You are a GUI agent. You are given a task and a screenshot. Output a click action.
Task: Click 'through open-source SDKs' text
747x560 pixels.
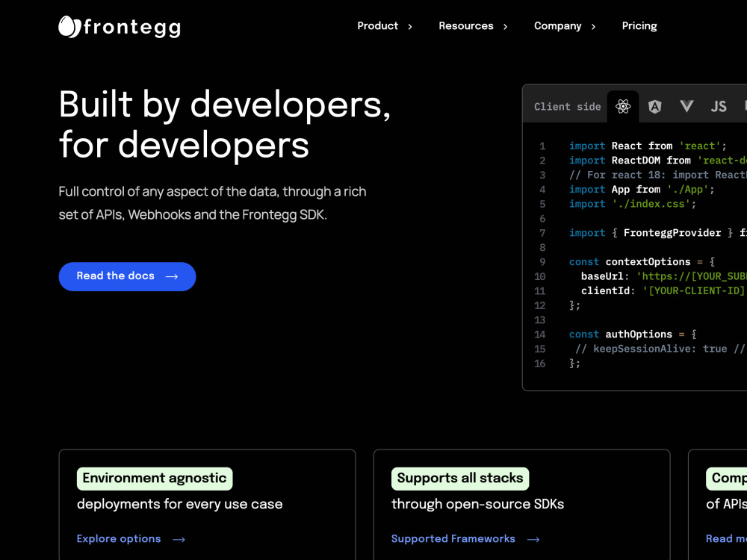(477, 504)
